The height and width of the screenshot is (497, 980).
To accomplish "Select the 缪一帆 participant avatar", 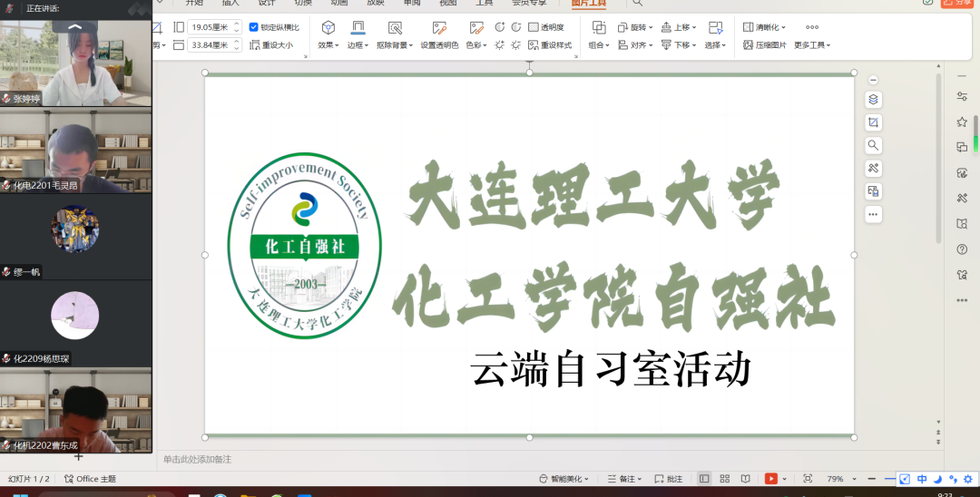I will pyautogui.click(x=75, y=229).
